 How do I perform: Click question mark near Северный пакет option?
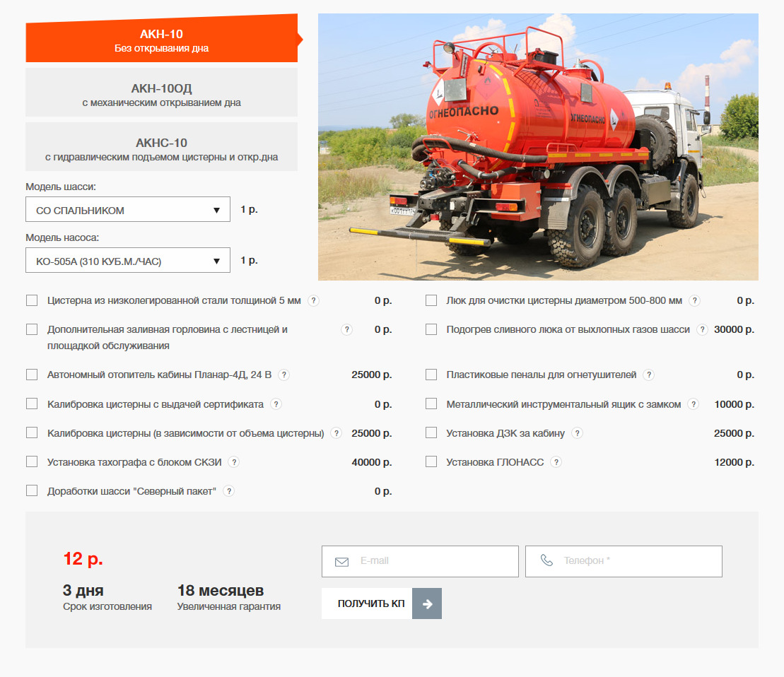pos(228,491)
